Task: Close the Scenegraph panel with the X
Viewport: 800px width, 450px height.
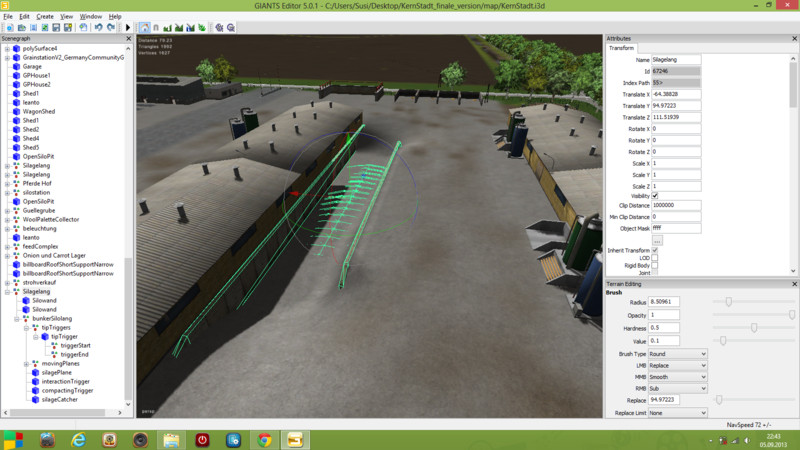Action: (x=127, y=38)
